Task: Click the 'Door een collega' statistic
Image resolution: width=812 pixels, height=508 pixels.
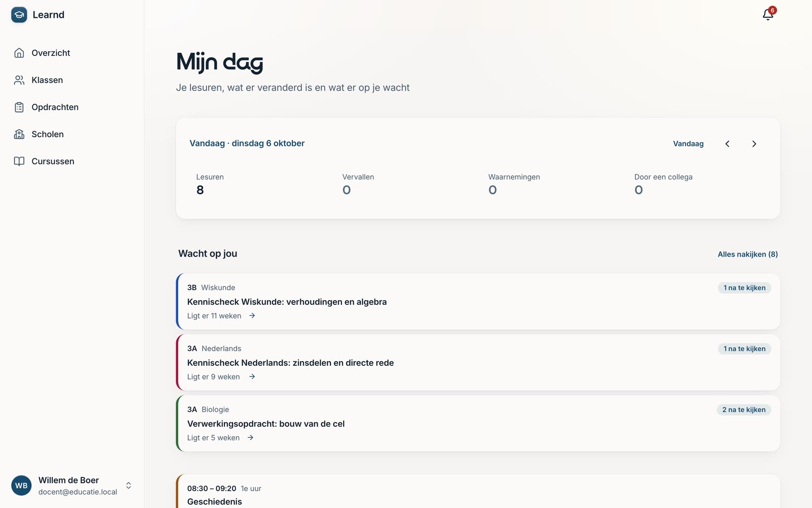Action: (x=663, y=185)
